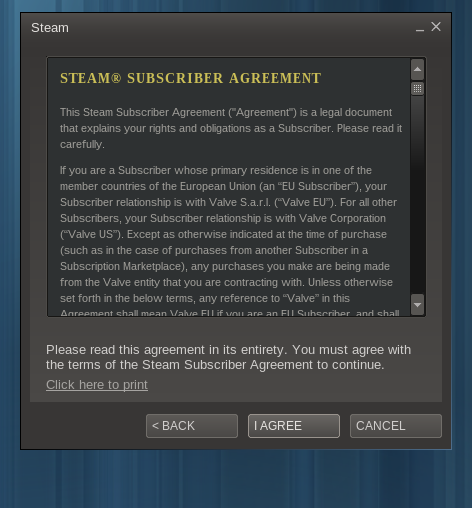Click the I AGREE button
472x508 pixels.
294,426
